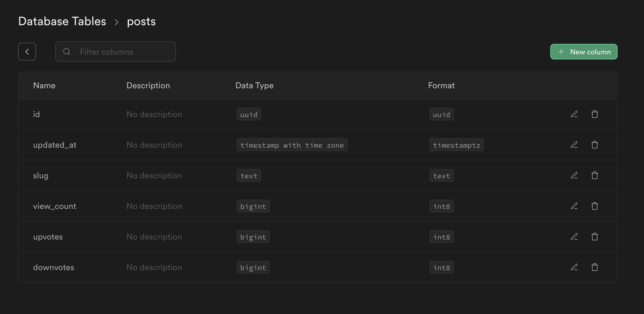Click the magnifier search icon
Screen dimensions: 644x314
67,52
